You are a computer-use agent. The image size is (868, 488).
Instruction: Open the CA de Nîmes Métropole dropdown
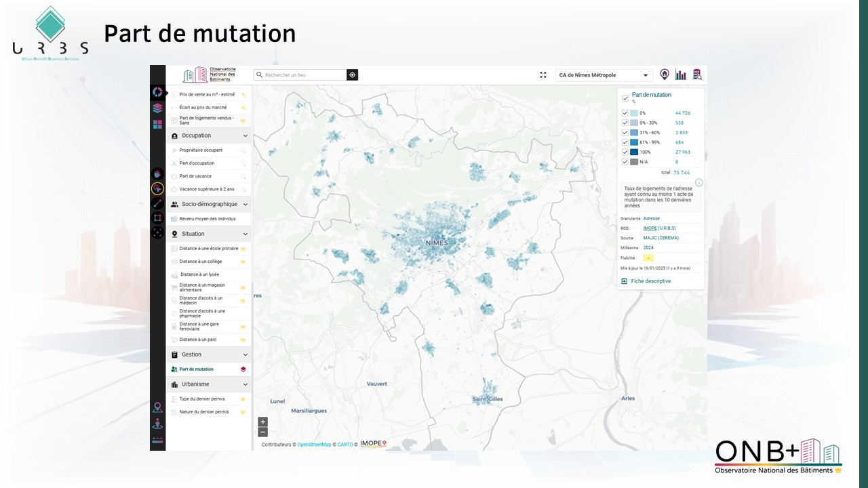(x=604, y=75)
